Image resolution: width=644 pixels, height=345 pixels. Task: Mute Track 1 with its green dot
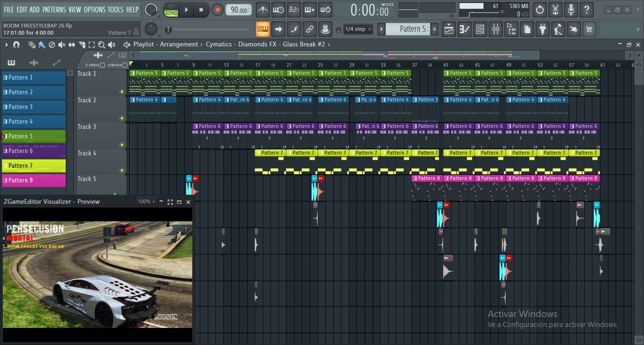[x=122, y=92]
